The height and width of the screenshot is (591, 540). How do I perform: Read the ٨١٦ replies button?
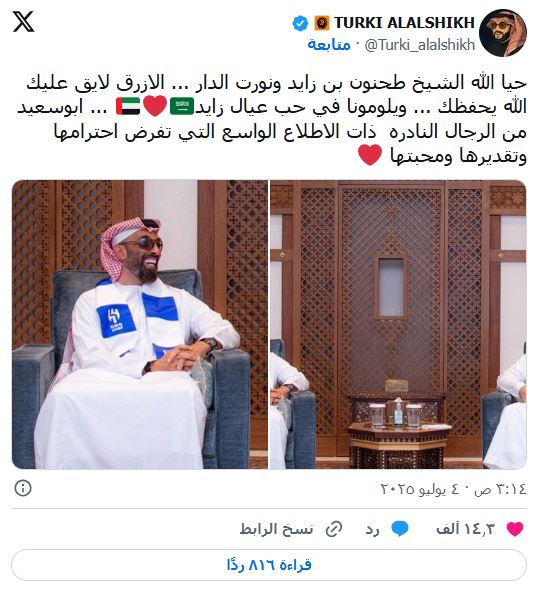tap(269, 565)
